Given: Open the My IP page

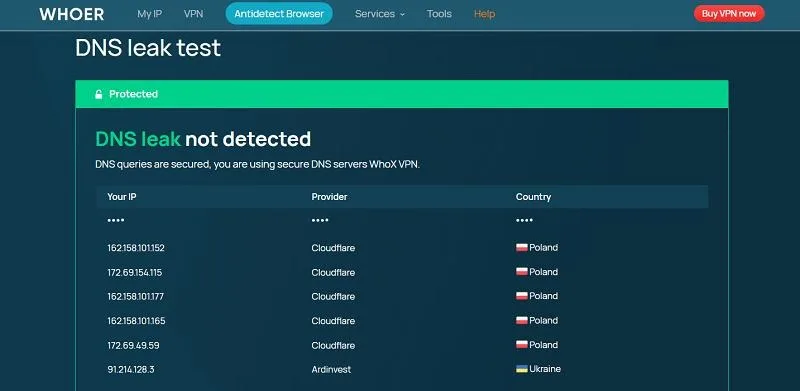Looking at the screenshot, I should coord(149,14).
